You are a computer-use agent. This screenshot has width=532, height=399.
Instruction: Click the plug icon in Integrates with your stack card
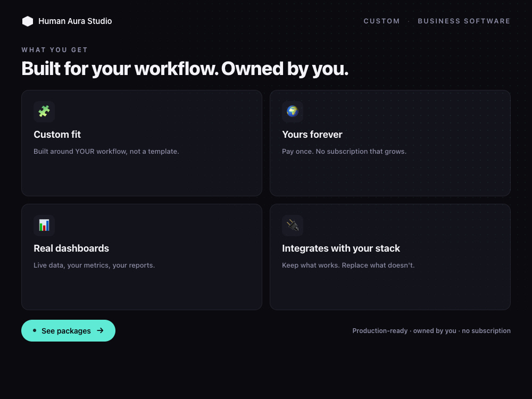[x=293, y=225]
